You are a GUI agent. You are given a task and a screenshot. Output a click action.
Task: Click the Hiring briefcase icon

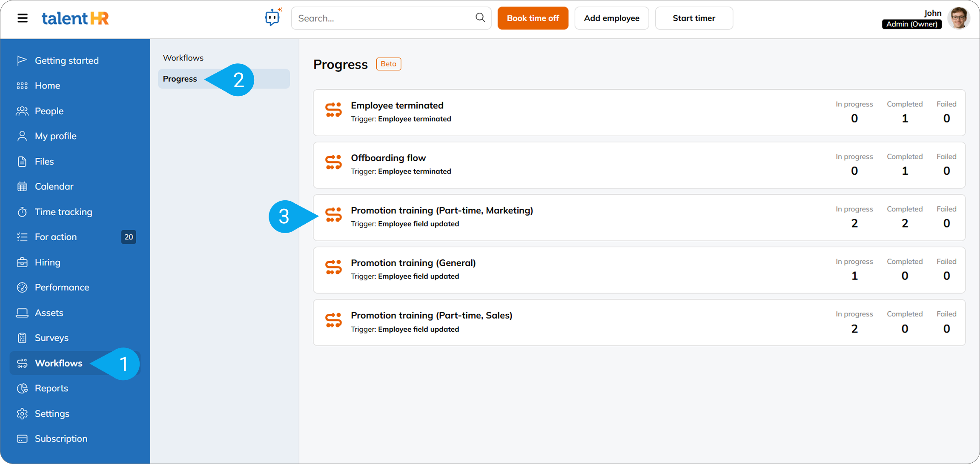22,262
